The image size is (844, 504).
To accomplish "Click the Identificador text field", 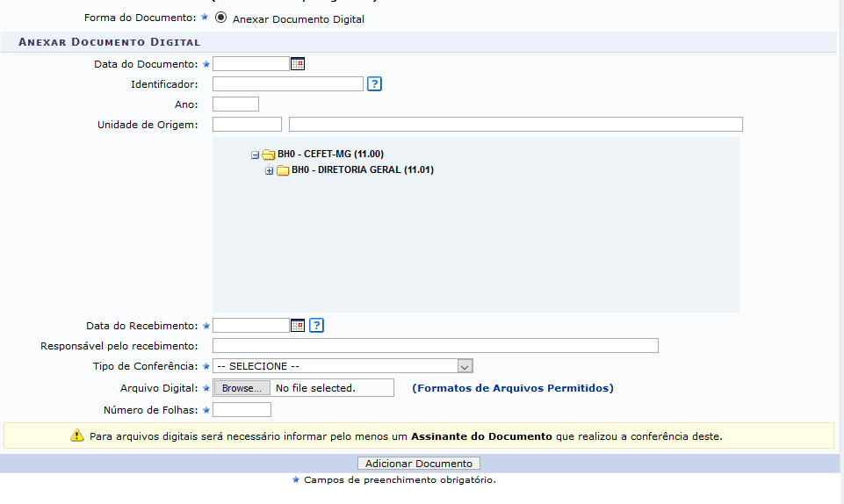I will (287, 84).
